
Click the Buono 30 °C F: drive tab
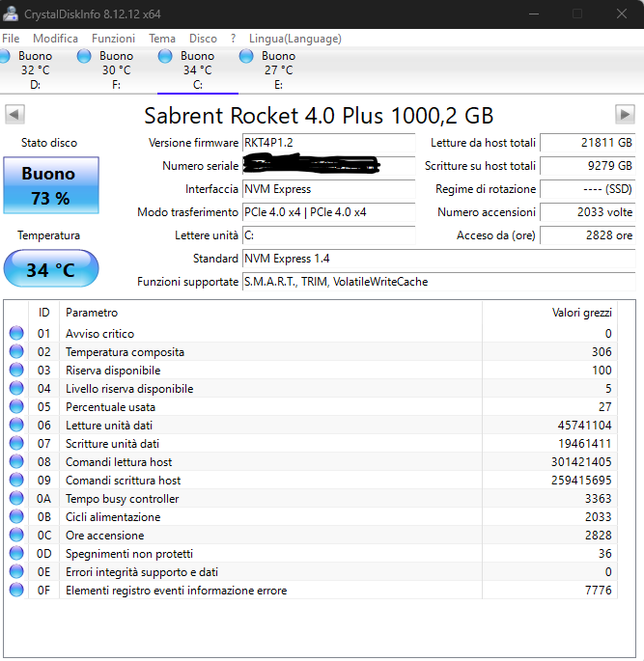tap(117, 70)
